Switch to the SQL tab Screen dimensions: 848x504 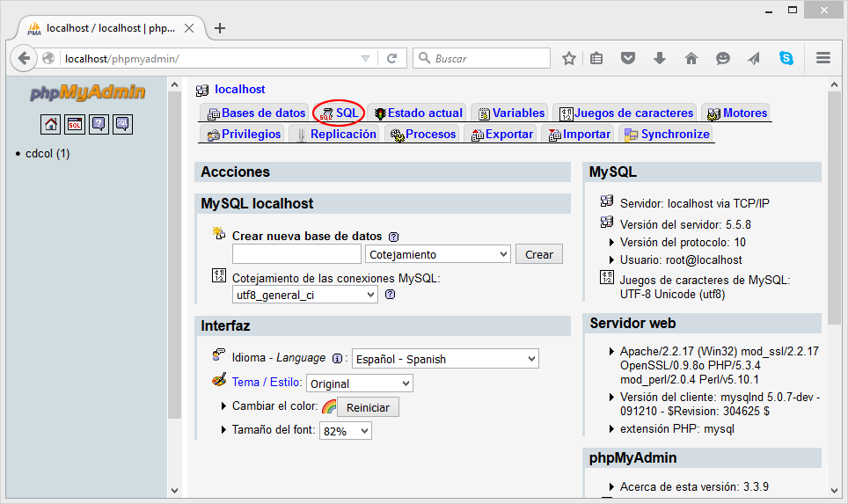[339, 113]
